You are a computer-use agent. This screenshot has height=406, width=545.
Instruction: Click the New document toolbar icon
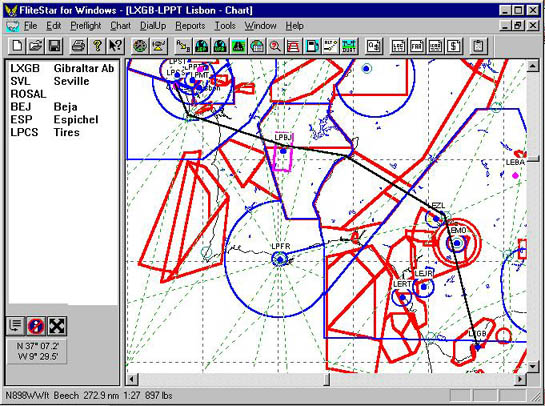click(17, 46)
